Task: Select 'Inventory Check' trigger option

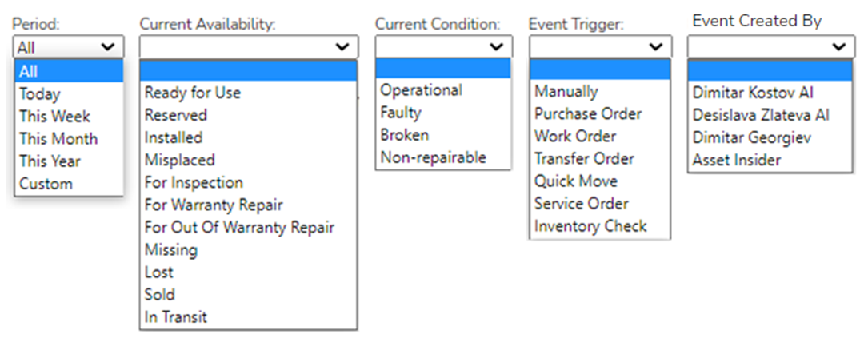Action: coord(590,226)
